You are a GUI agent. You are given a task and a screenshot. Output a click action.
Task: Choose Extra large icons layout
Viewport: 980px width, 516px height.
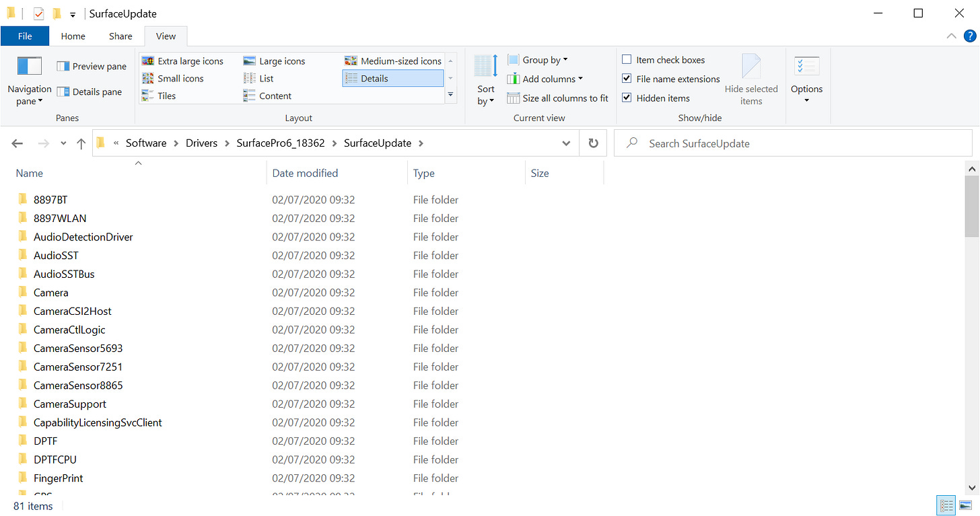(182, 61)
